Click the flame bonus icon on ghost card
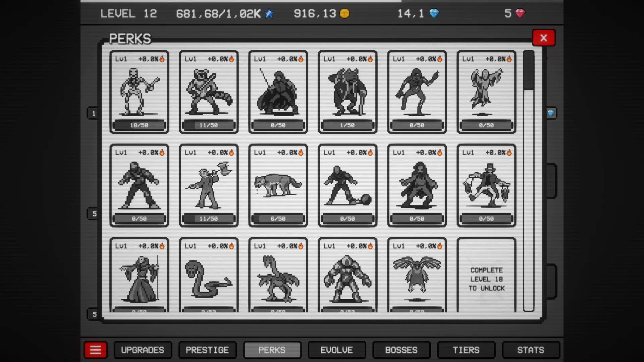The width and height of the screenshot is (644, 362). 509,59
